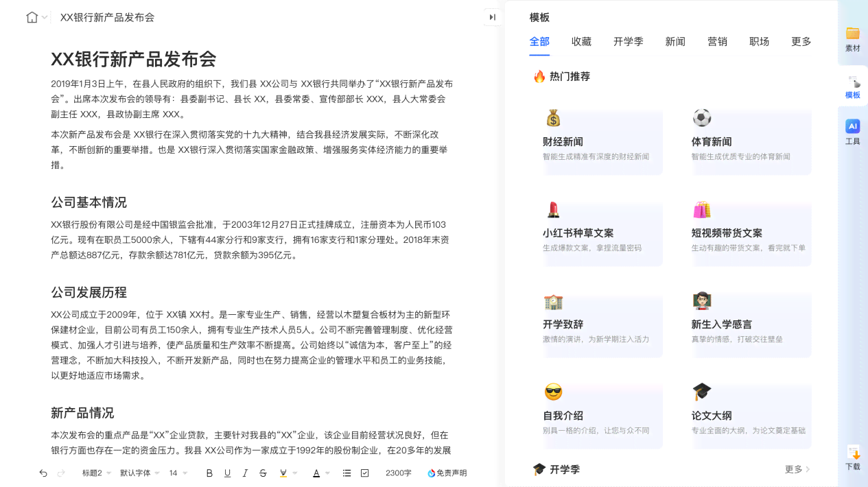Screen dimensions: 868x487
Task: Click the home icon at top left
Action: 32,17
